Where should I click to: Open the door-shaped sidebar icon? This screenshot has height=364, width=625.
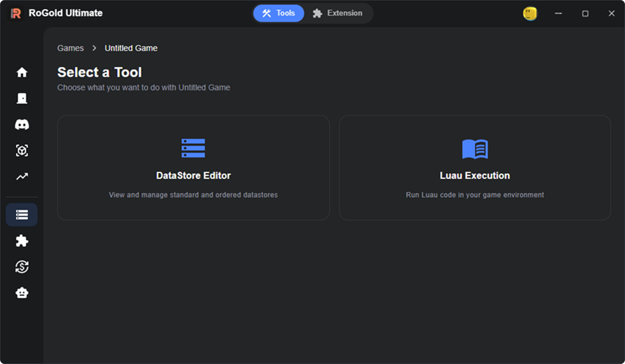pyautogui.click(x=22, y=98)
